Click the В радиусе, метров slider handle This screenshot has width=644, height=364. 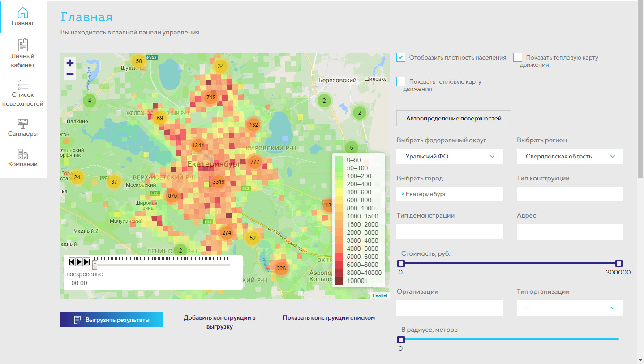click(401, 339)
